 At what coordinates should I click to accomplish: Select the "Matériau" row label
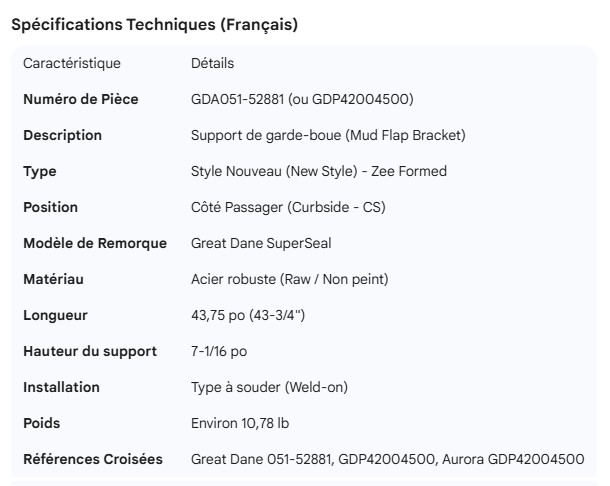51,279
